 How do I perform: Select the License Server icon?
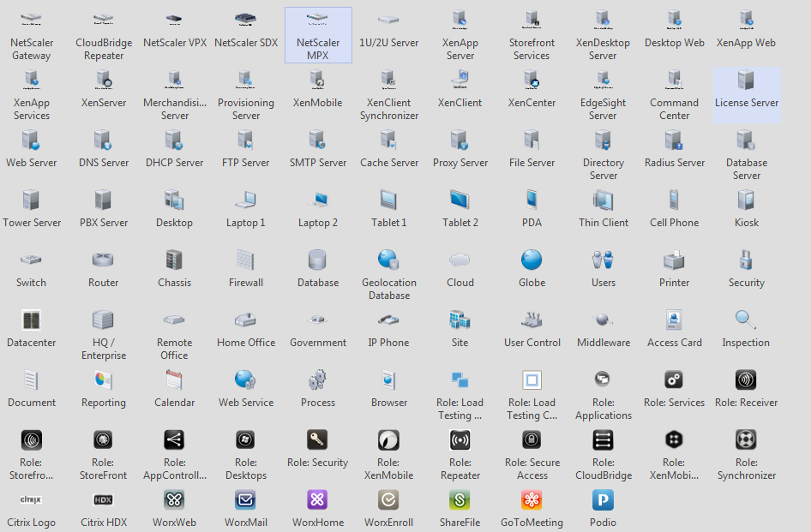click(x=746, y=81)
